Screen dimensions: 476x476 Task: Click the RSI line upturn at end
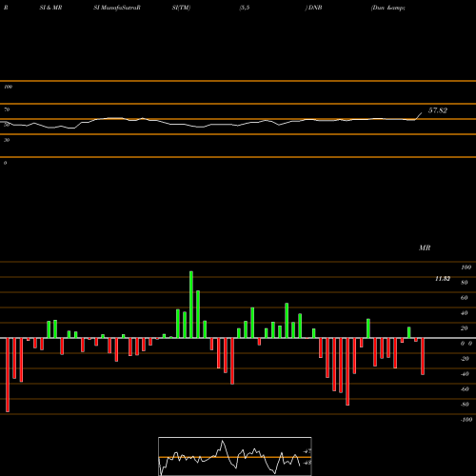pyautogui.click(x=419, y=116)
